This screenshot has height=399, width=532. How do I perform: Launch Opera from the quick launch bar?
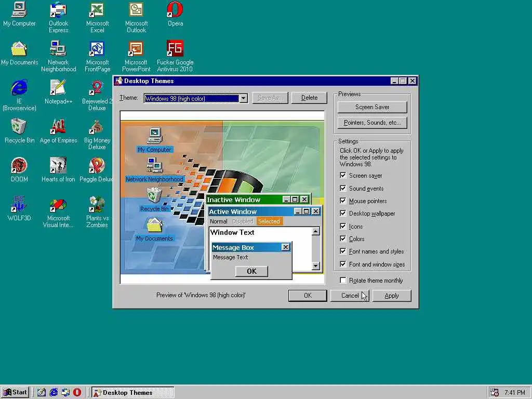click(77, 393)
